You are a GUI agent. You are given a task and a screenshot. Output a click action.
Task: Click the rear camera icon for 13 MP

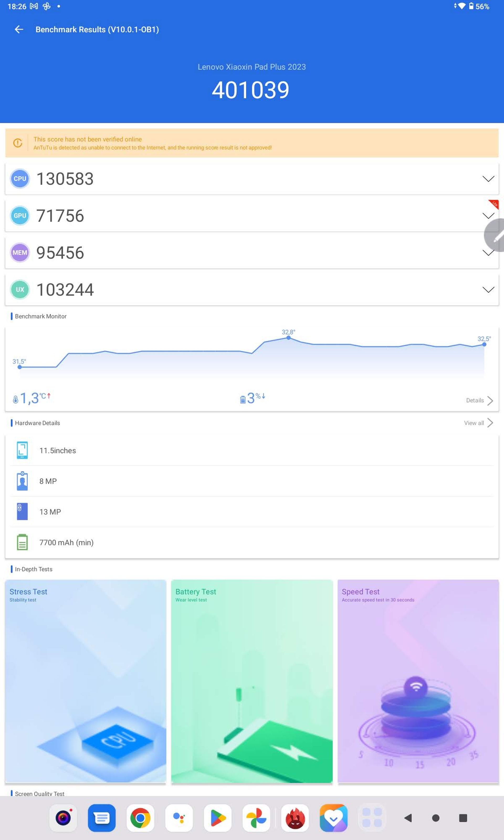[x=22, y=511]
